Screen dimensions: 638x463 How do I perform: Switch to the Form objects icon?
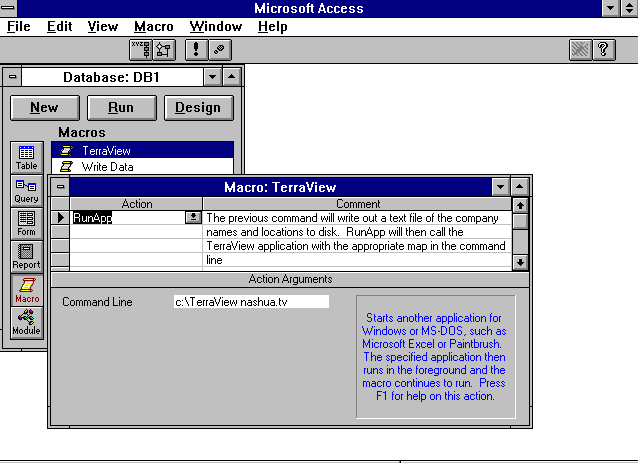tap(26, 223)
